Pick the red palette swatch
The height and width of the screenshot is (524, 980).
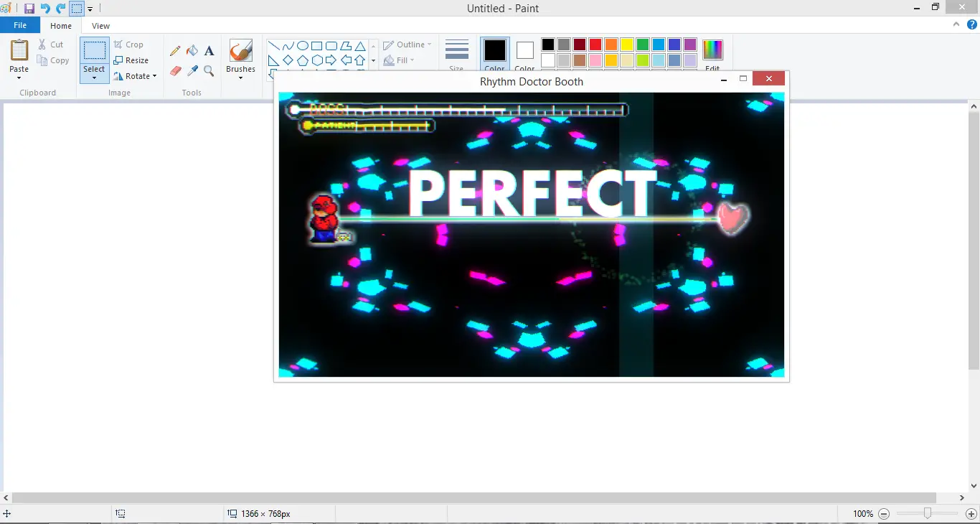595,45
